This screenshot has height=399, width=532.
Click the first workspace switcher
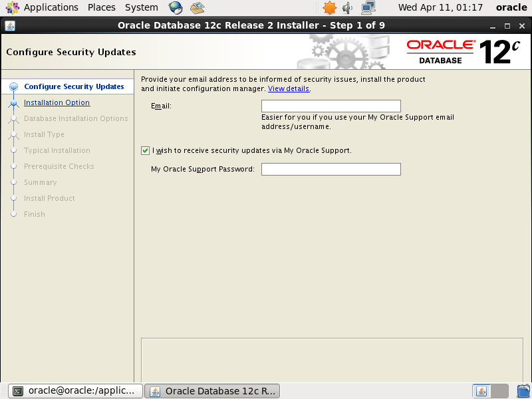(x=481, y=391)
